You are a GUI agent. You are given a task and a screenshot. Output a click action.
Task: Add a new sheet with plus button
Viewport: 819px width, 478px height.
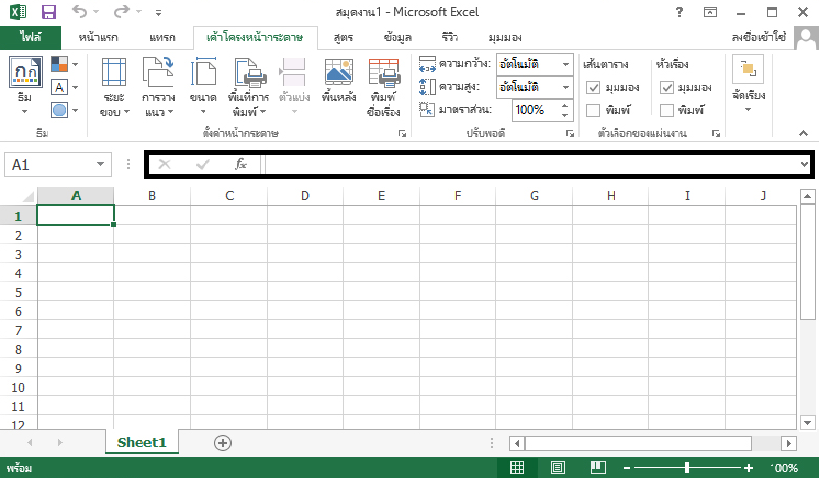(x=222, y=442)
